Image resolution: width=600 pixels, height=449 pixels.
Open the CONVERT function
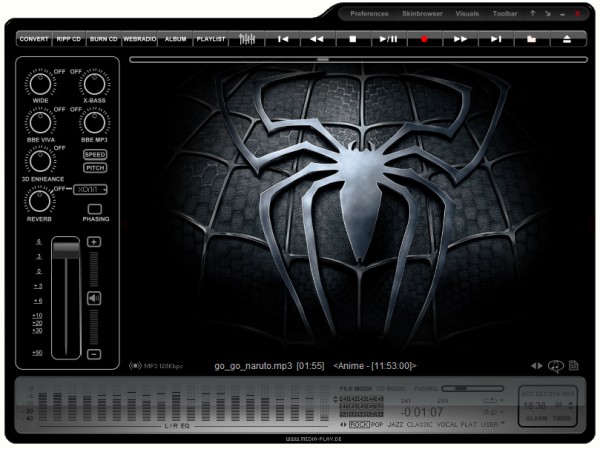[x=34, y=39]
